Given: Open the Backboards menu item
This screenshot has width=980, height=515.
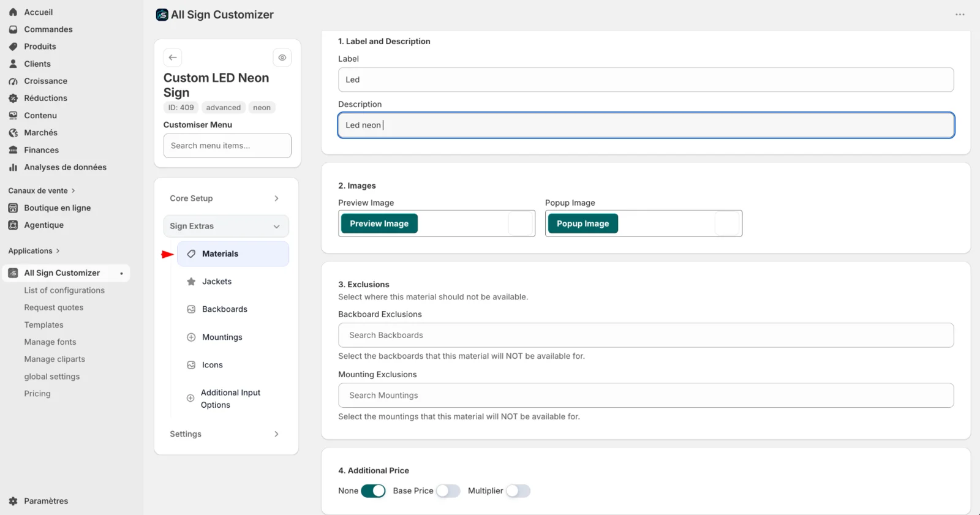Looking at the screenshot, I should coord(233,309).
